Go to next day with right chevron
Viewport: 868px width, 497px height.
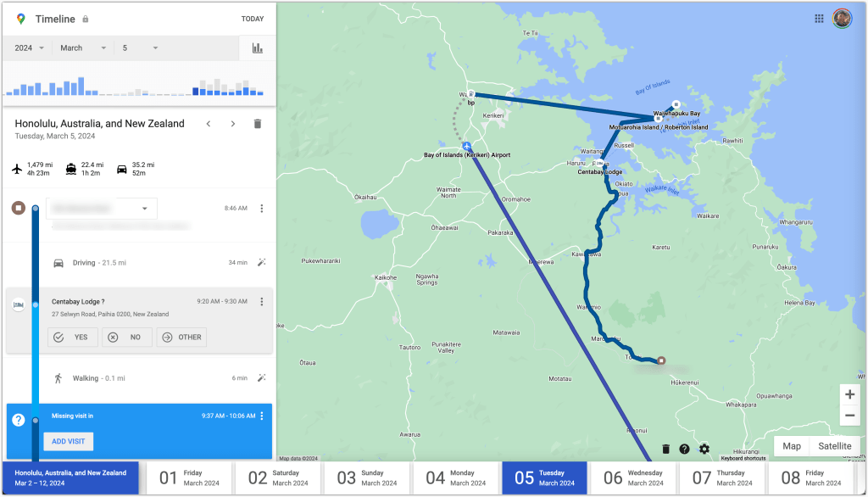(233, 124)
